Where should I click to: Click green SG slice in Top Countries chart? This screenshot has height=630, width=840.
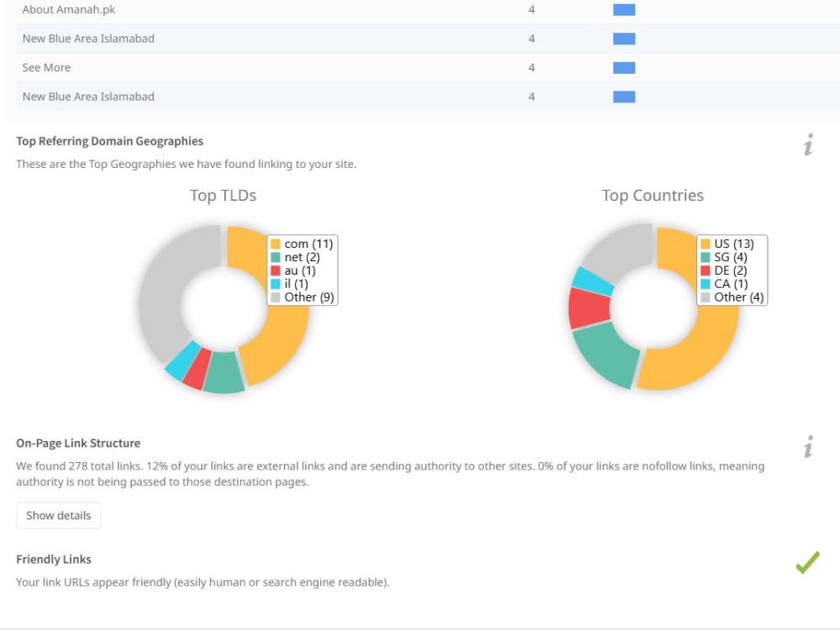pyautogui.click(x=608, y=354)
